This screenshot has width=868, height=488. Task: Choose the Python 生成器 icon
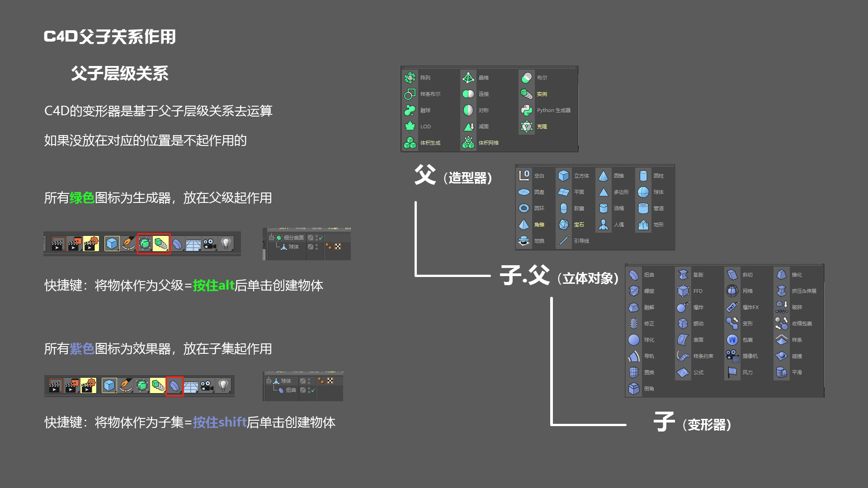point(527,110)
